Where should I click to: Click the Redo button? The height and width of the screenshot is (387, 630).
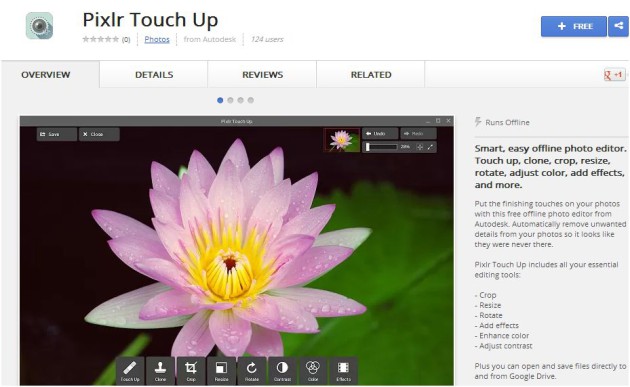[x=418, y=133]
